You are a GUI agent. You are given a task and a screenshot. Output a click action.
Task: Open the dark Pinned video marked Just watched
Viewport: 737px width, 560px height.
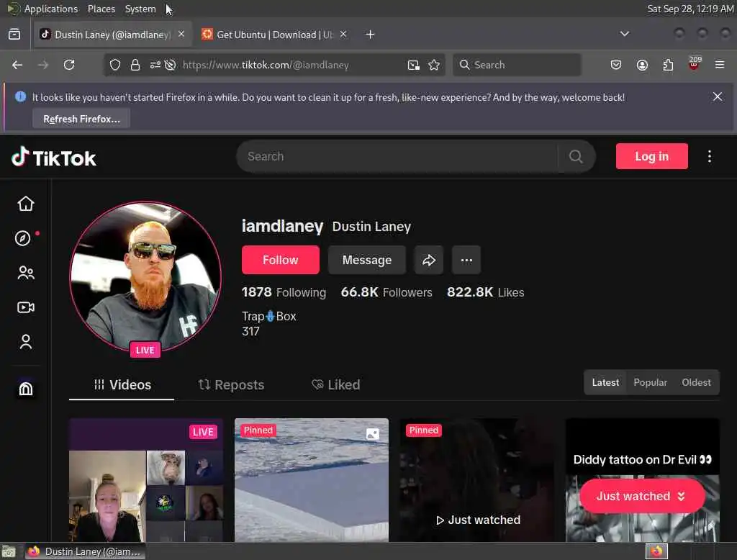tap(477, 479)
